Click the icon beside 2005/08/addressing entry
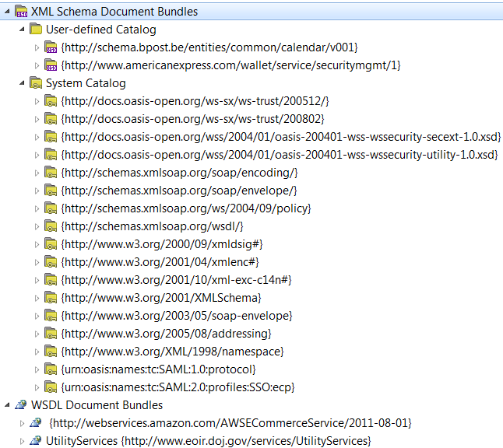The image size is (503, 448). click(x=51, y=334)
